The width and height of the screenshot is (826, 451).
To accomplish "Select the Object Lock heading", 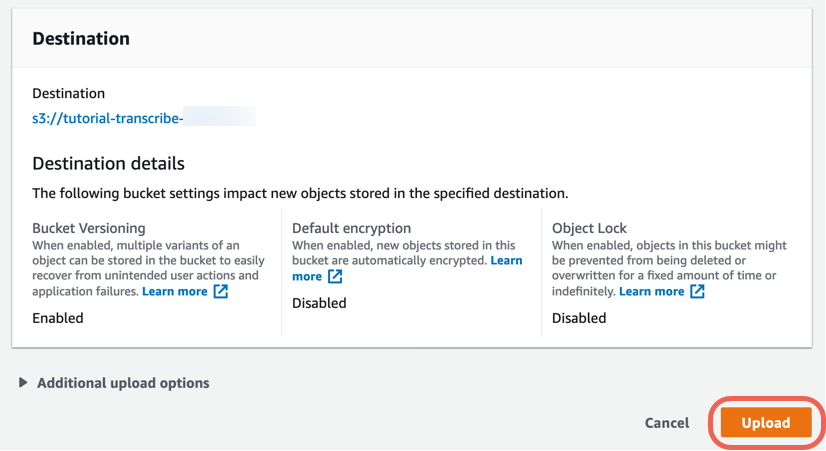I will click(589, 228).
